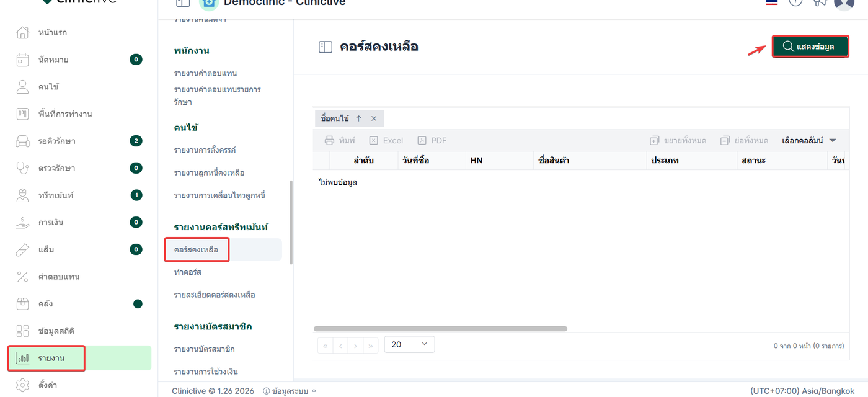The width and height of the screenshot is (868, 397).
Task: Select the รายงานการใช้วงเงิน menu item
Action: point(206,372)
